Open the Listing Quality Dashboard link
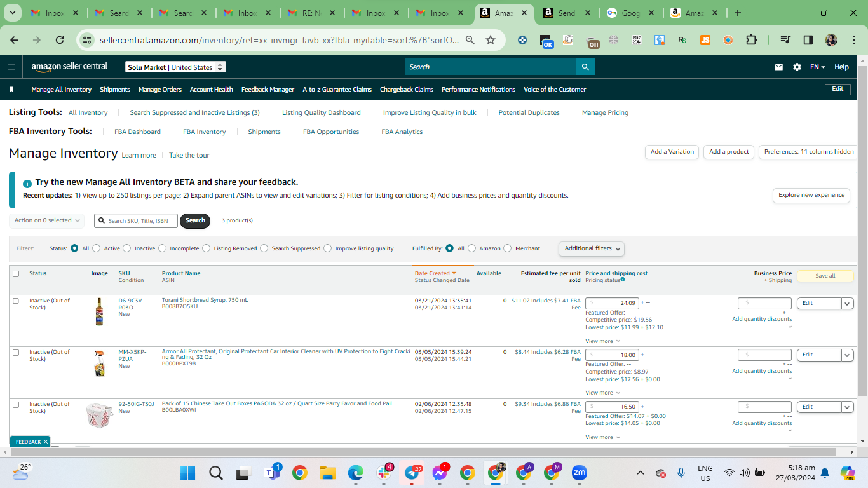Screen dimensions: 868x488 (x=322, y=112)
